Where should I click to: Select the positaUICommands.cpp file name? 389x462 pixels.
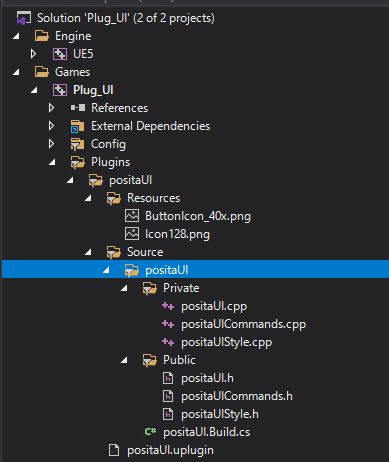(244, 324)
